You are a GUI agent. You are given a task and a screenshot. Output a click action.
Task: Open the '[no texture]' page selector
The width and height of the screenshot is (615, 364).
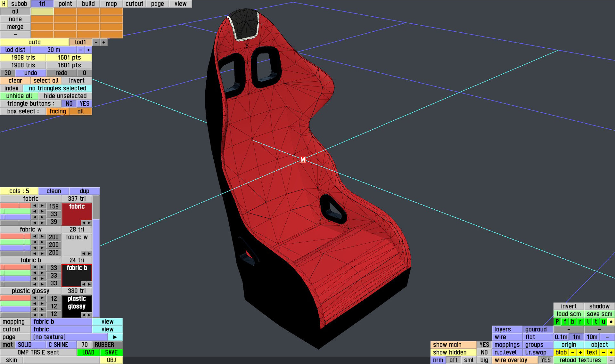point(69,337)
